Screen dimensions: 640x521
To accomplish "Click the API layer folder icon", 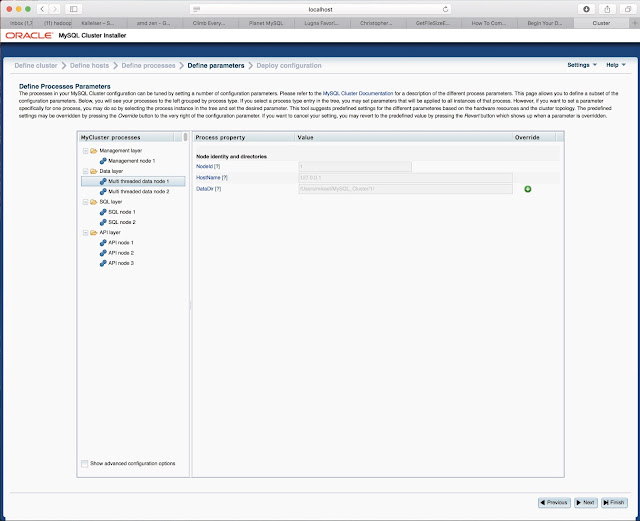I will point(93,232).
